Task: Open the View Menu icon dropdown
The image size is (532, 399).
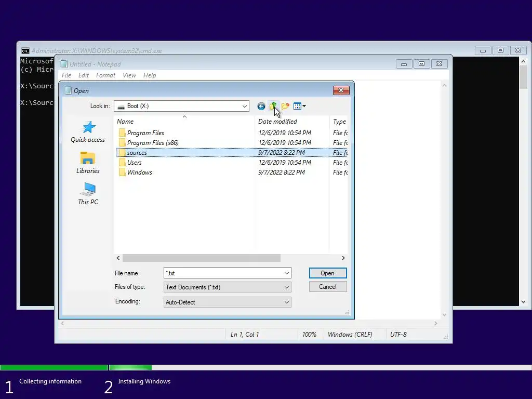Action: click(300, 106)
